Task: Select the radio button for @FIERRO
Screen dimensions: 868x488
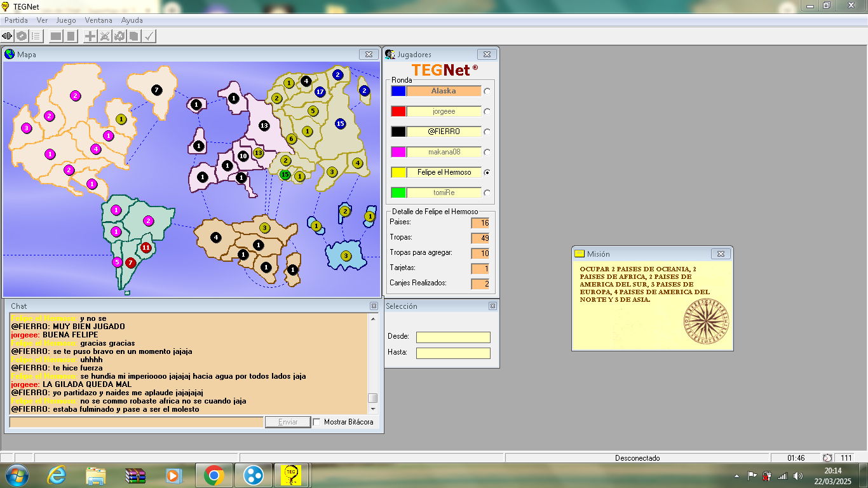Action: coord(487,132)
